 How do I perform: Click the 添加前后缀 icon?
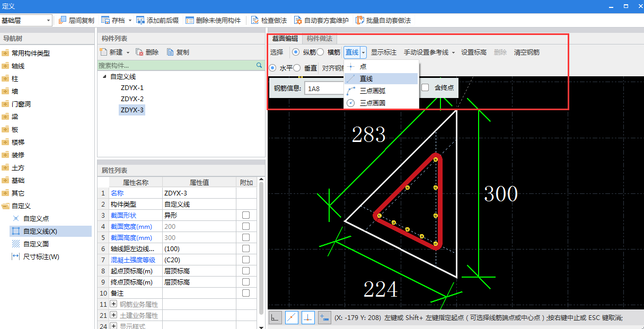click(x=140, y=20)
